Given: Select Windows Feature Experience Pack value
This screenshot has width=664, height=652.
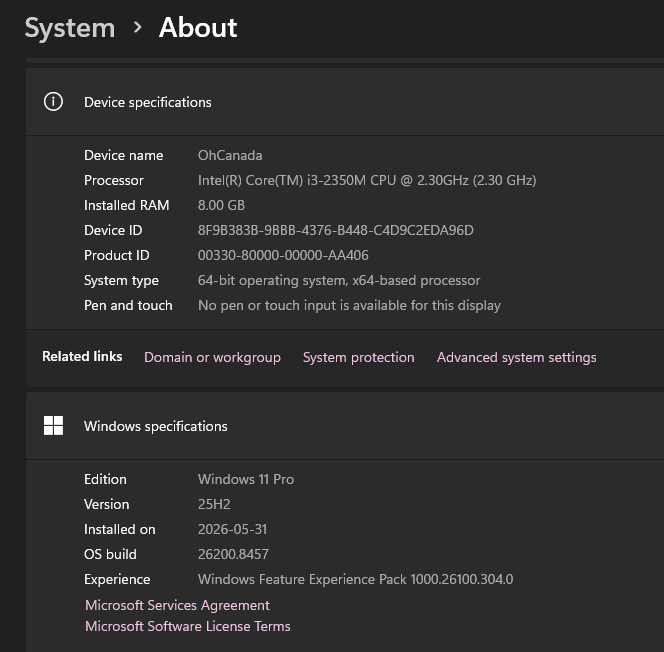Looking at the screenshot, I should [x=355, y=579].
